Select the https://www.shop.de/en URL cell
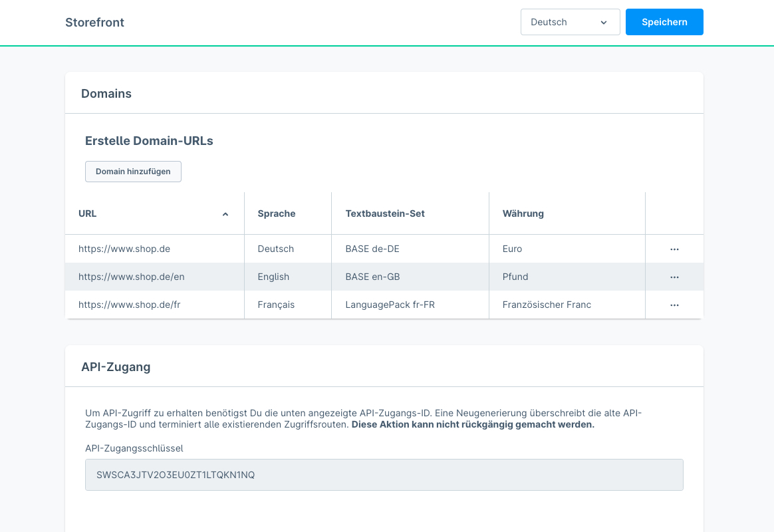The image size is (774, 532). pyautogui.click(x=131, y=277)
